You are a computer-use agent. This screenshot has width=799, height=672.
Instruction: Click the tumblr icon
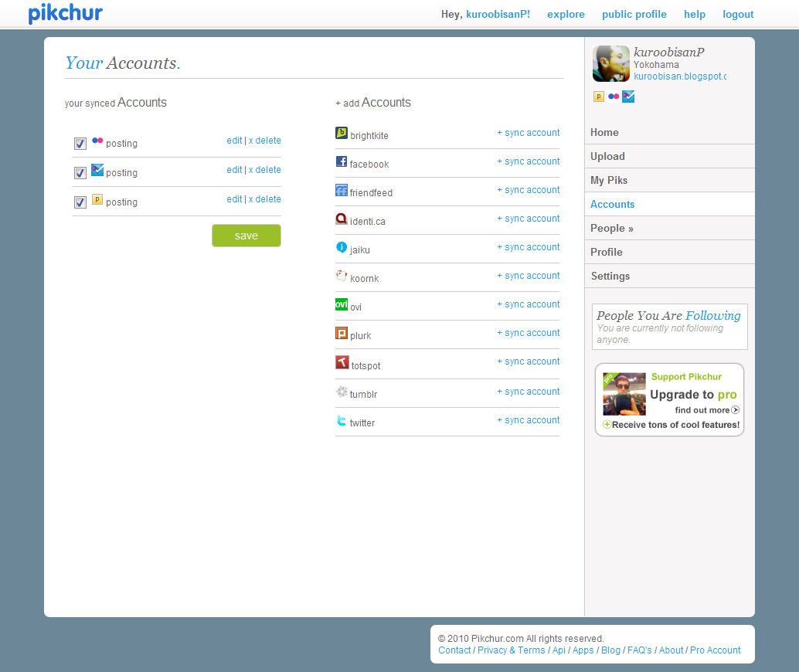tap(342, 392)
